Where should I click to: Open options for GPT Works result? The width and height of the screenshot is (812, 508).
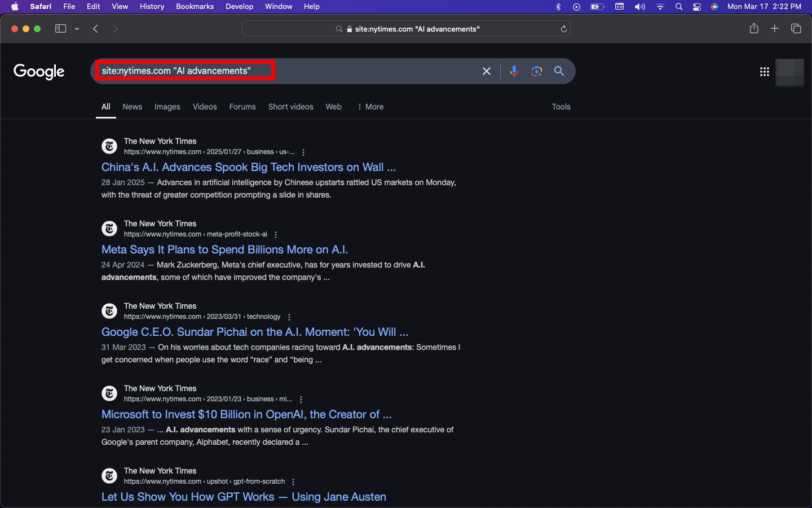[x=293, y=482]
